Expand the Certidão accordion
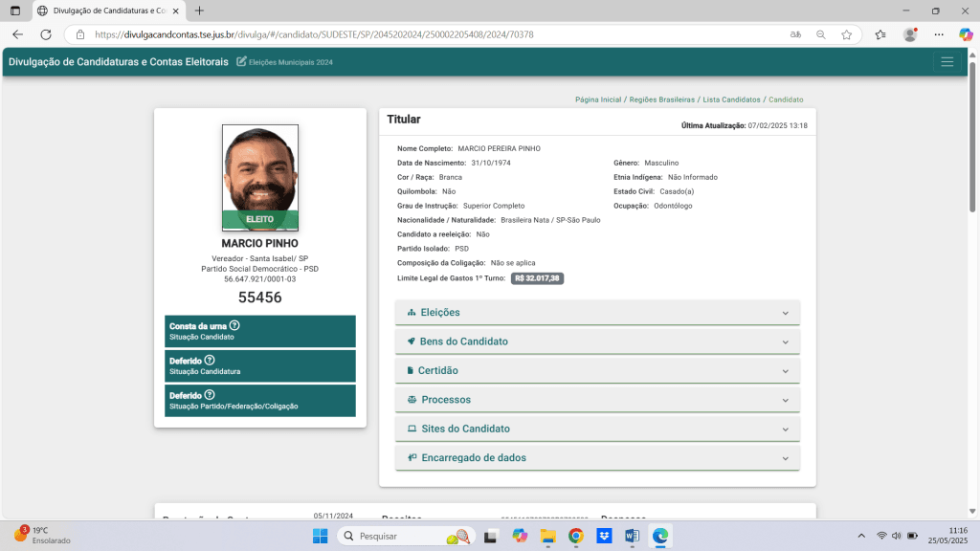Image resolution: width=980 pixels, height=551 pixels. point(597,370)
